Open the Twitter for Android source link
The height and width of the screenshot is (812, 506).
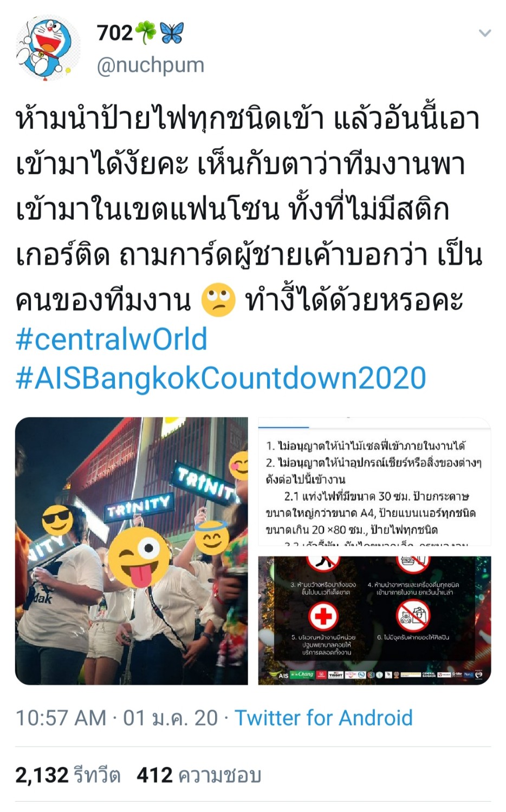(x=323, y=718)
